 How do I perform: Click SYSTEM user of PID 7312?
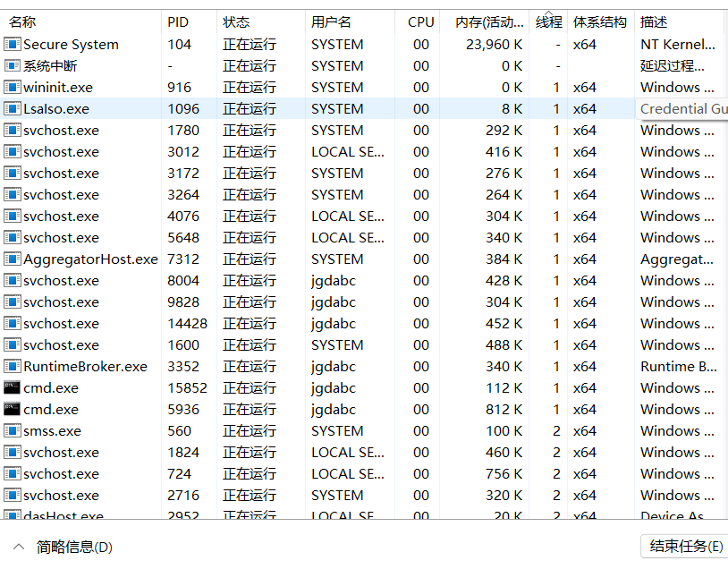(x=337, y=259)
